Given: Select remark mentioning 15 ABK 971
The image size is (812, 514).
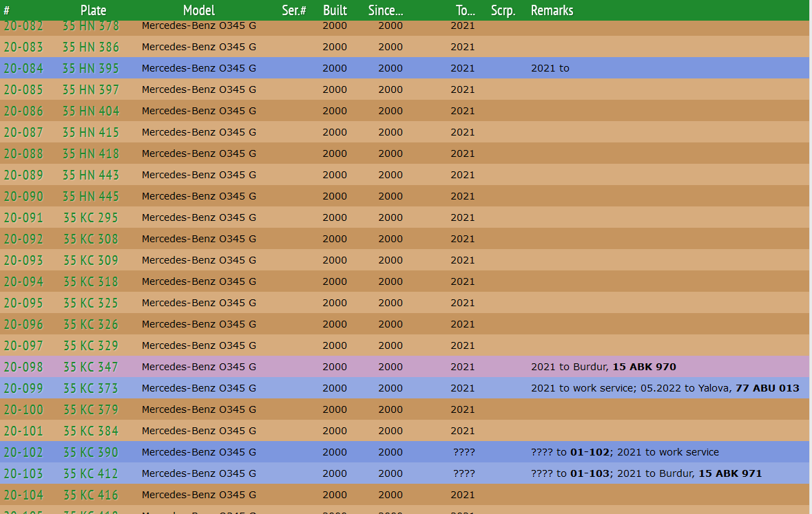Looking at the screenshot, I should 646,473.
